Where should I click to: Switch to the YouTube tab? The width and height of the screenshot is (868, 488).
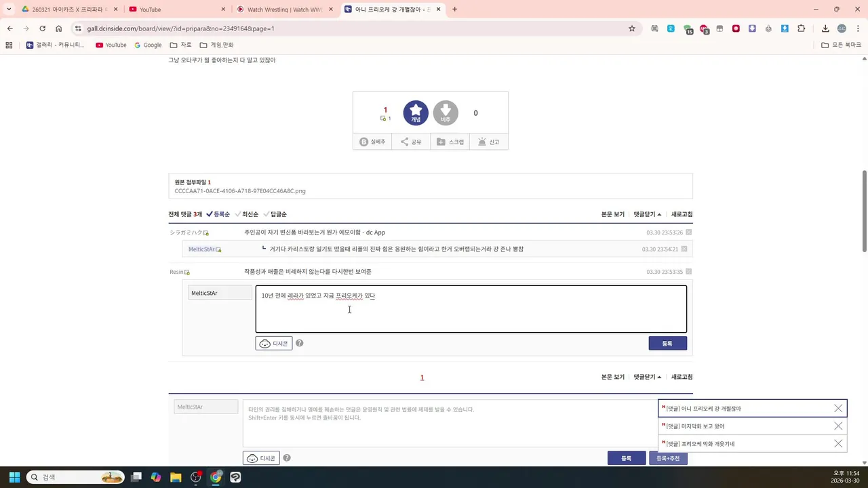tap(177, 9)
